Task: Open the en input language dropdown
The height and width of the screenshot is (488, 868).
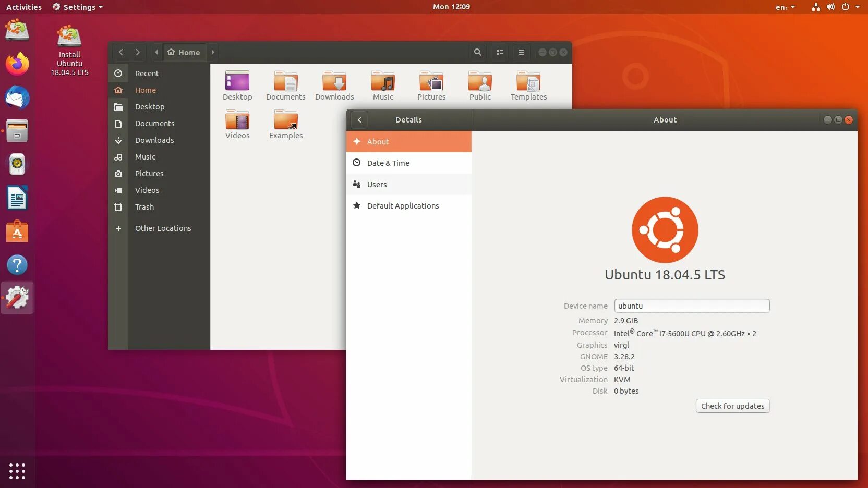Action: click(785, 7)
